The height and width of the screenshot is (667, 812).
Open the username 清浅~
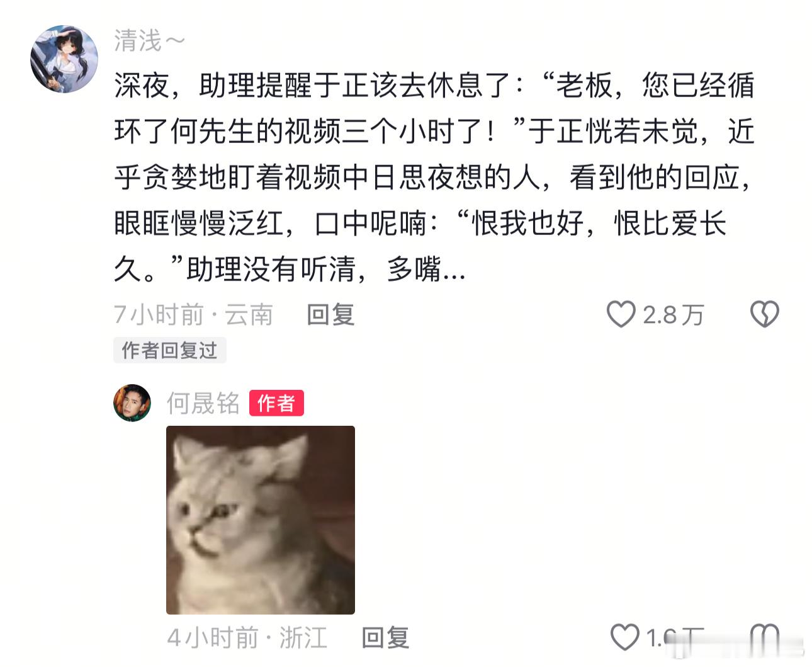coord(150,40)
